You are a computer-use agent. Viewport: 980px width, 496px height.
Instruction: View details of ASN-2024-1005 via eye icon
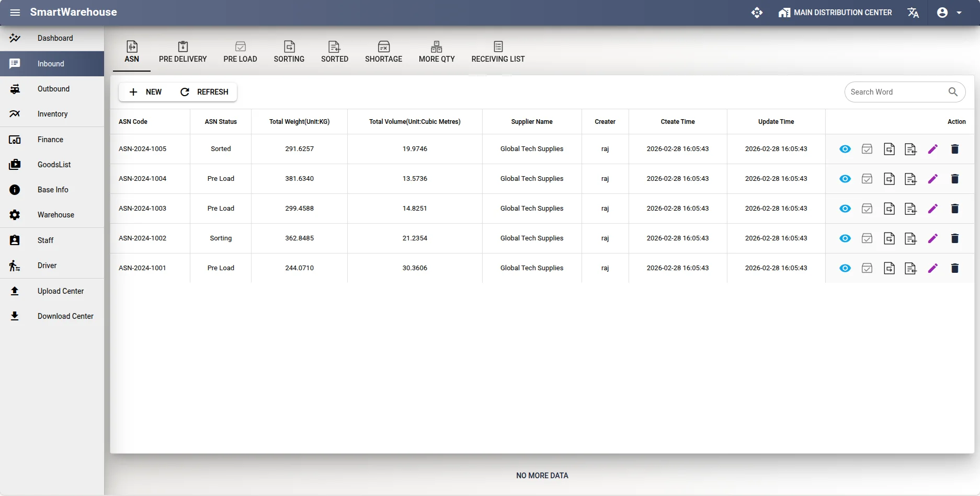pyautogui.click(x=845, y=149)
